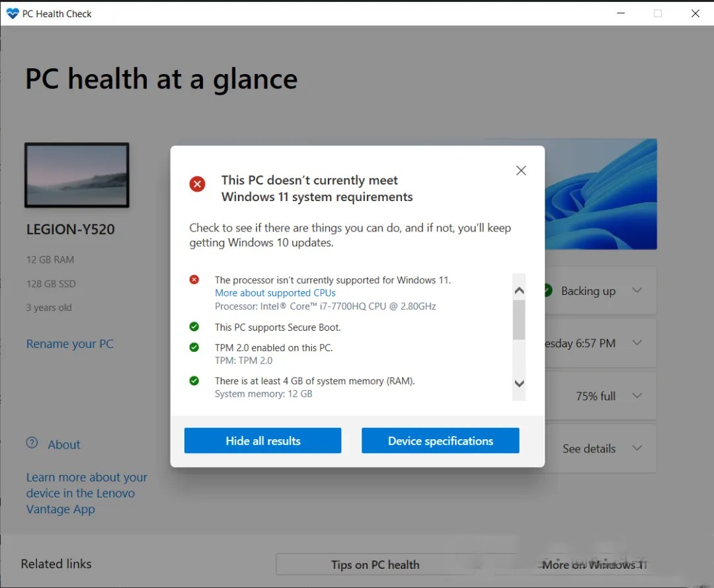Click Tips on PC health button
The image size is (714, 588).
[x=376, y=565]
